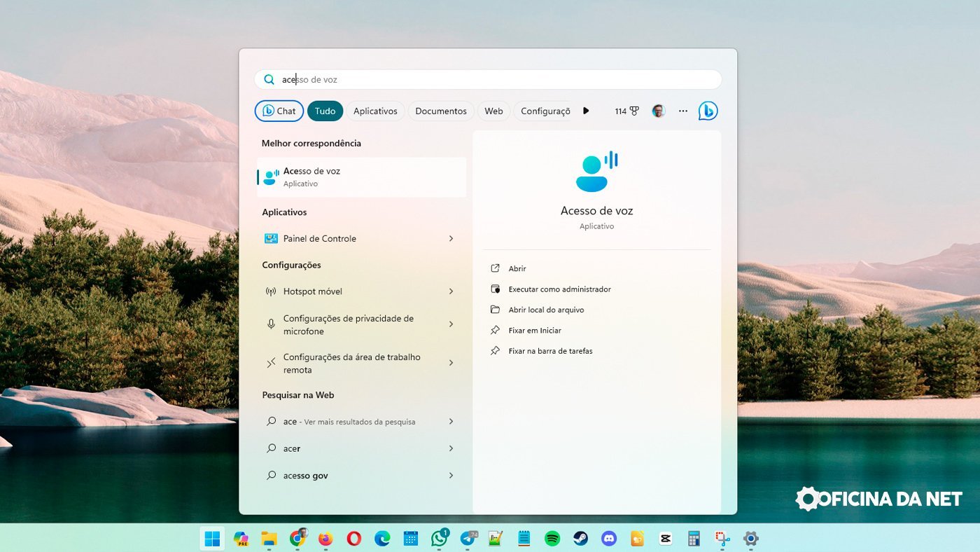Viewport: 980px width, 552px height.
Task: Expand Hotspot móvel result arrow
Action: [x=451, y=291]
